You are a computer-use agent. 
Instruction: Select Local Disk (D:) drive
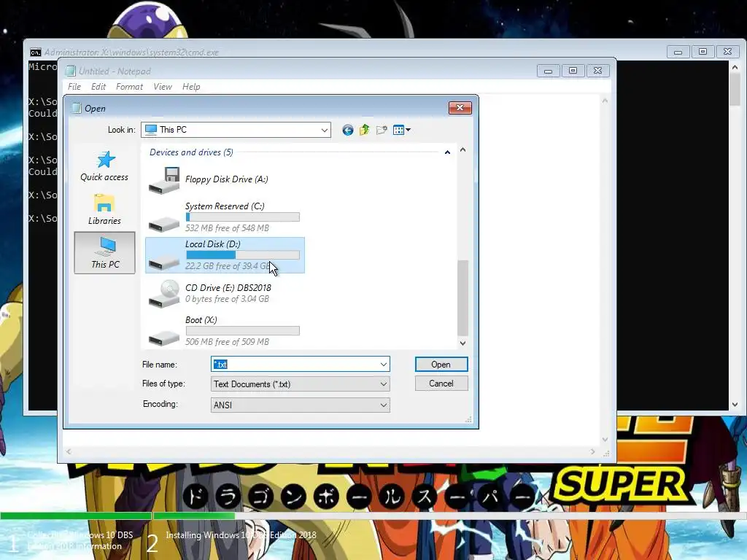tap(225, 255)
